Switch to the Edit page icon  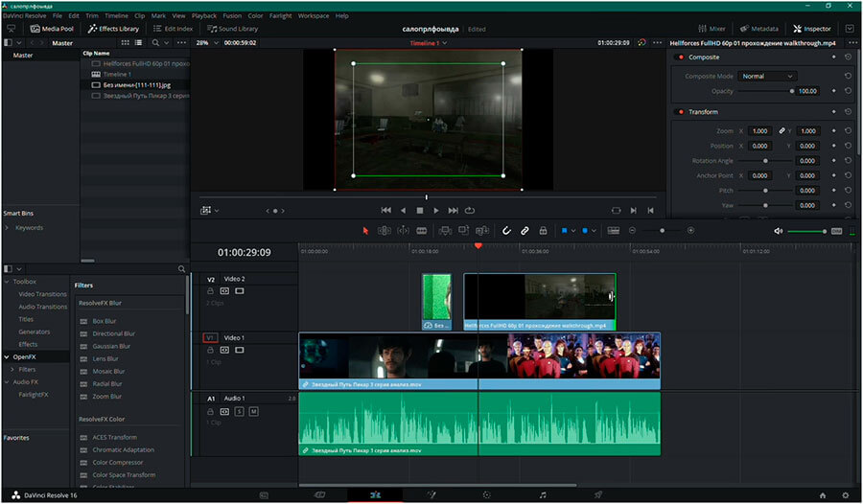(375, 495)
